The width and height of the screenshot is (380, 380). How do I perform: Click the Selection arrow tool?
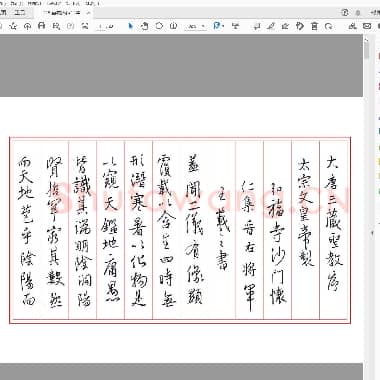click(130, 26)
